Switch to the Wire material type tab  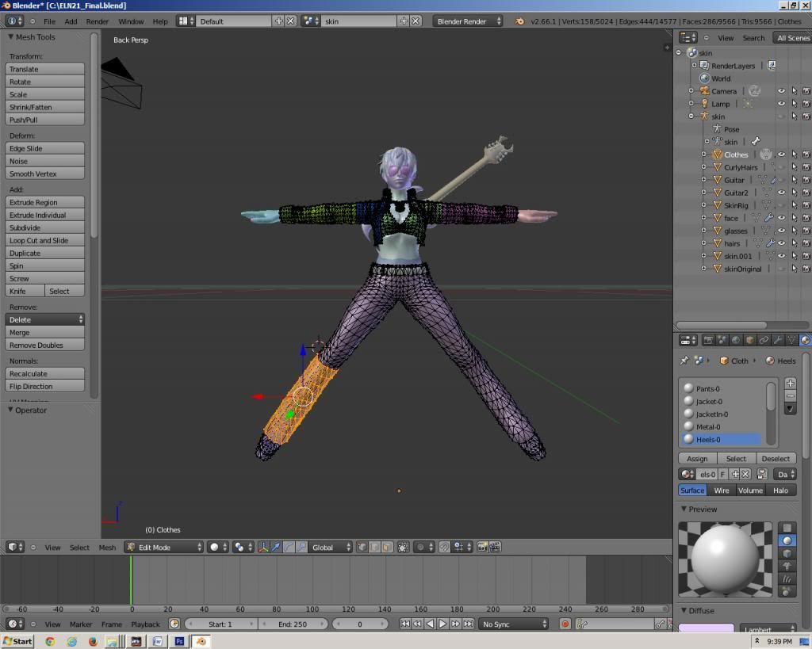coord(721,490)
